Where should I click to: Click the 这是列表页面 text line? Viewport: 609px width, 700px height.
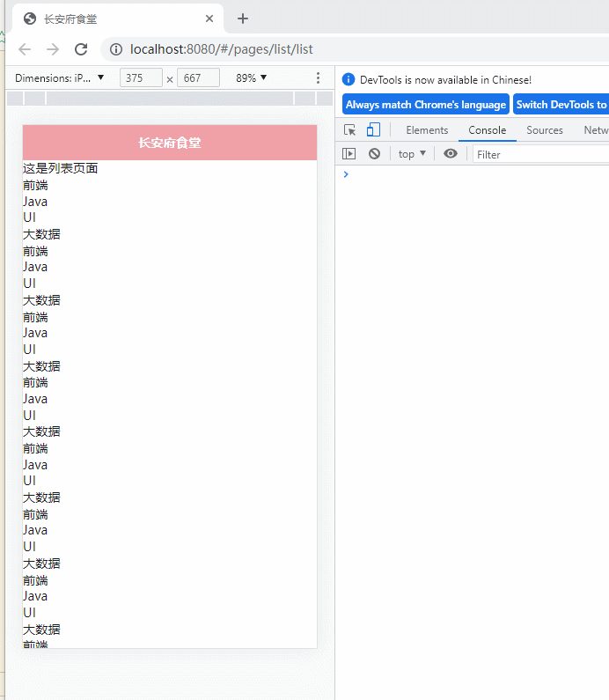(60, 168)
